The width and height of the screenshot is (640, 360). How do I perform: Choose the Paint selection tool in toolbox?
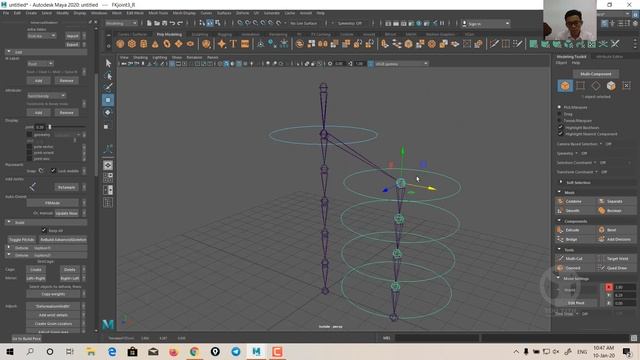[x=108, y=87]
